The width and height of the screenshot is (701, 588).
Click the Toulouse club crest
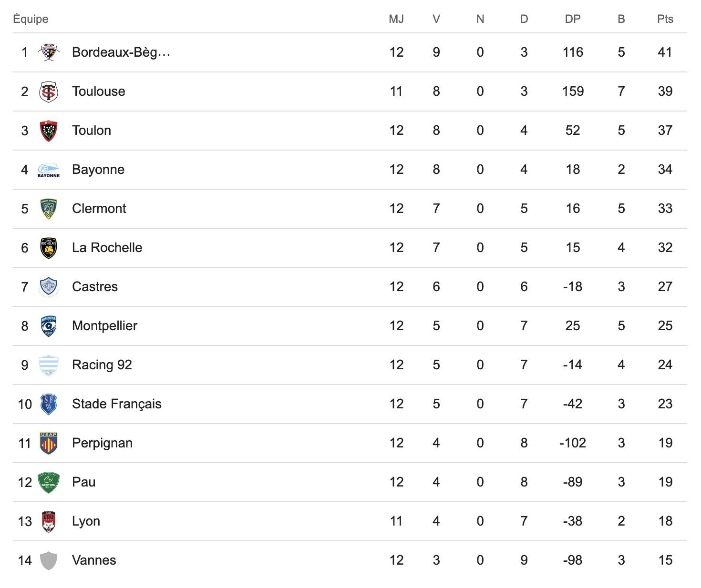(x=49, y=91)
